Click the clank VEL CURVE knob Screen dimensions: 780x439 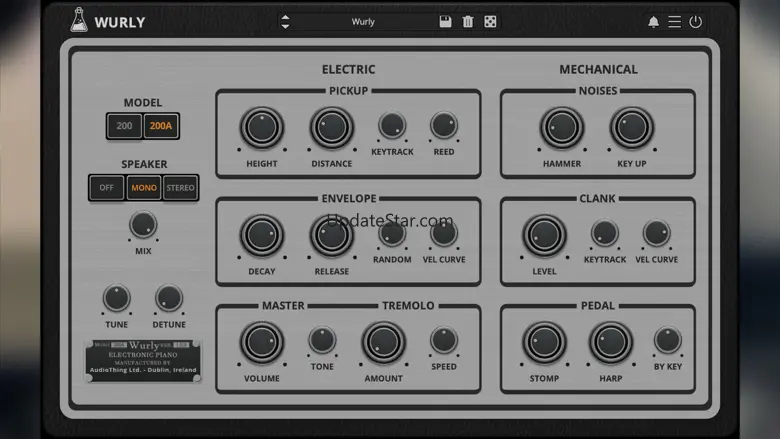tap(657, 233)
